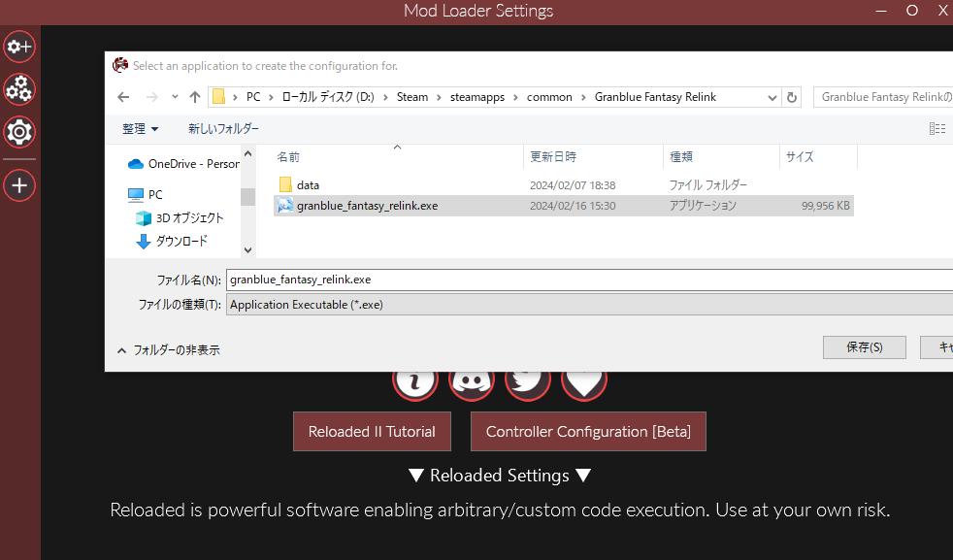Sort by the 種類 type column header
Viewport: 953px width, 560px height.
click(x=680, y=157)
